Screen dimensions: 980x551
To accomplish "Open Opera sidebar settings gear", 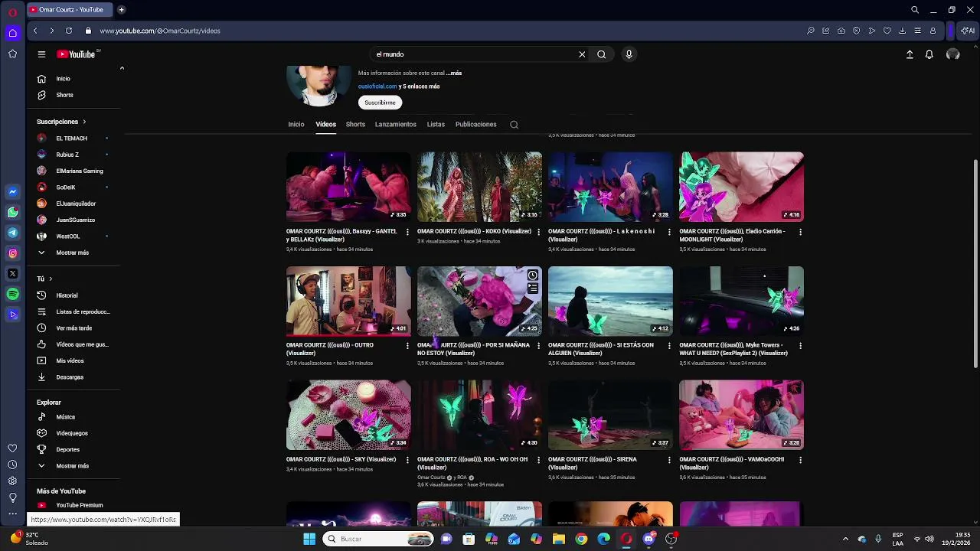I will pyautogui.click(x=13, y=481).
